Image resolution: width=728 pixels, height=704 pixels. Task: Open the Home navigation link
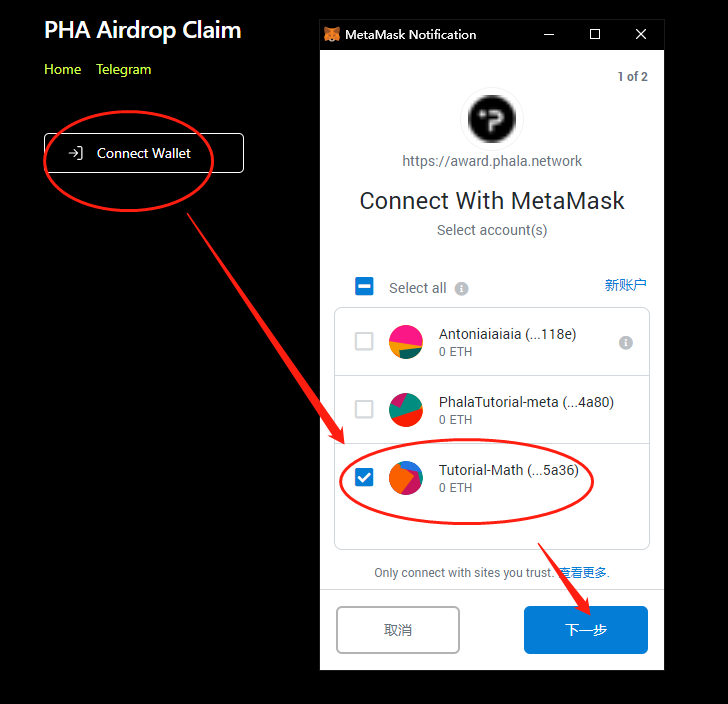pos(63,70)
